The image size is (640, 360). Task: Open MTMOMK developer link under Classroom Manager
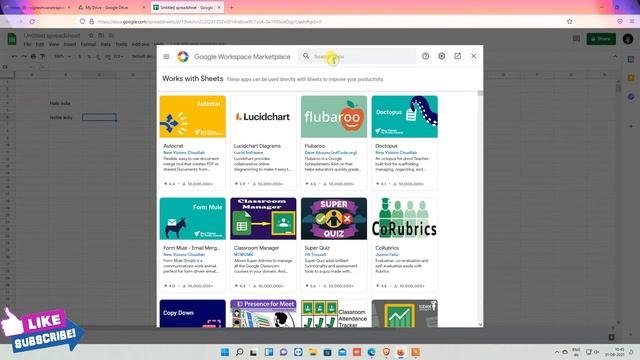click(243, 254)
